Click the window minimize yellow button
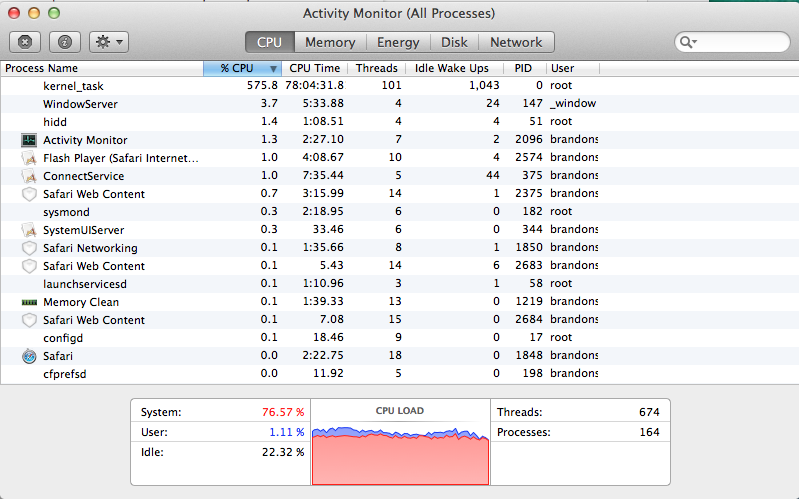 pyautogui.click(x=34, y=13)
